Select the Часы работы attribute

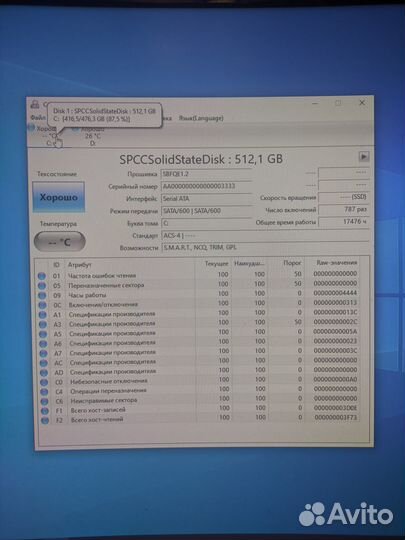coord(87,295)
